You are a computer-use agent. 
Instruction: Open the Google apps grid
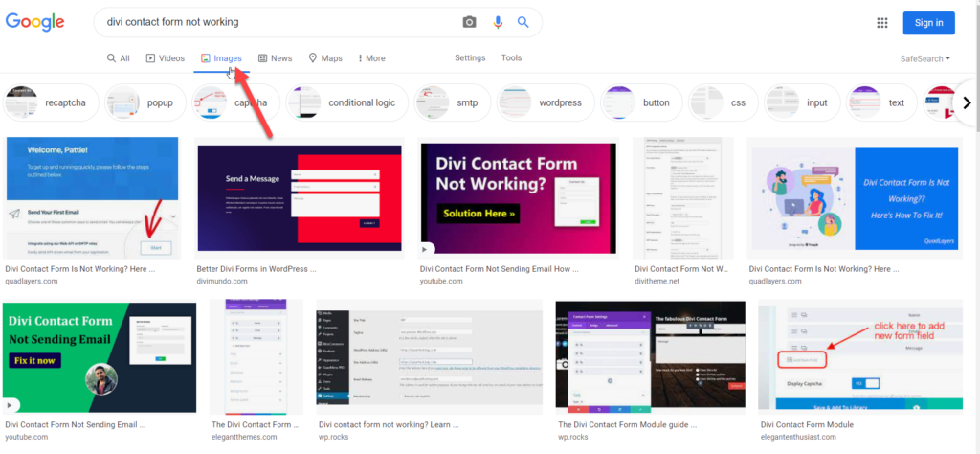click(x=881, y=23)
